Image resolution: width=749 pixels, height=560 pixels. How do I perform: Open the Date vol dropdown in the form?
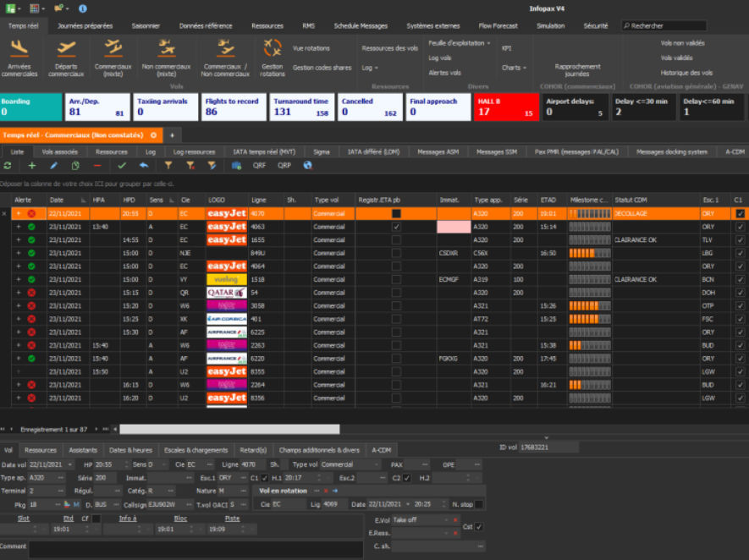click(69, 464)
